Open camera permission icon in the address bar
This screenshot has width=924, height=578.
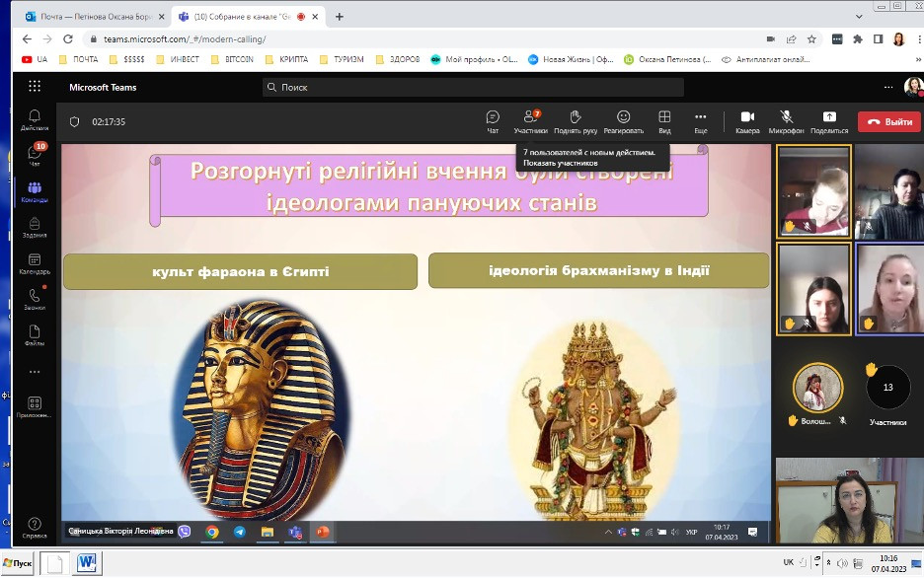770,38
